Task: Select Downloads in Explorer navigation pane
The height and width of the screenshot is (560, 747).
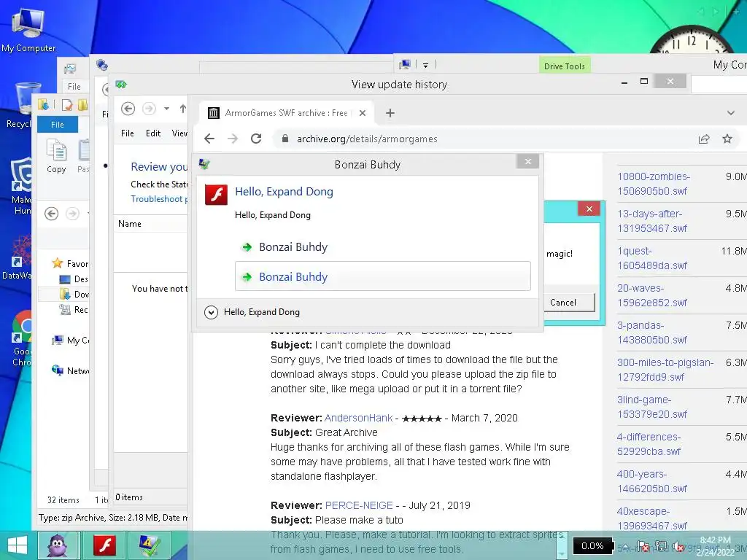Action: coord(74,295)
